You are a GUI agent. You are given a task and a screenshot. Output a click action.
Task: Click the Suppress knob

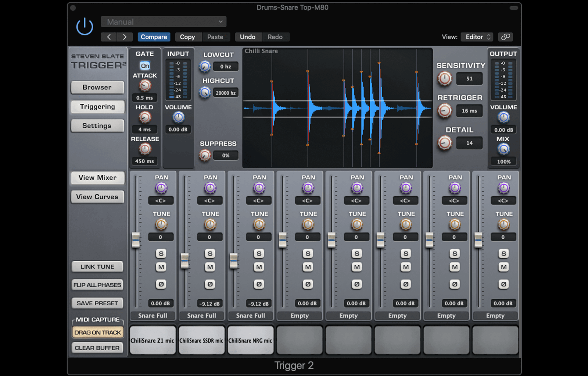205,156
